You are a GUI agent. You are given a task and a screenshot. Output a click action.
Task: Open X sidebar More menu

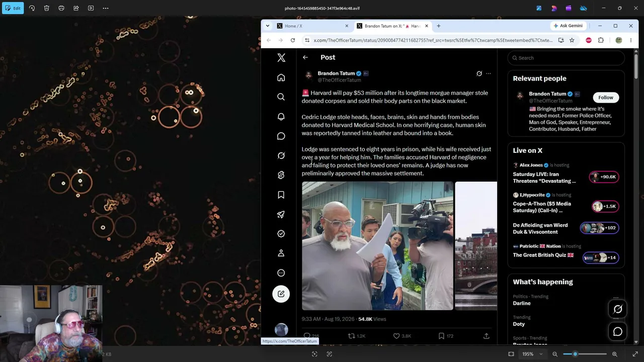[281, 273]
